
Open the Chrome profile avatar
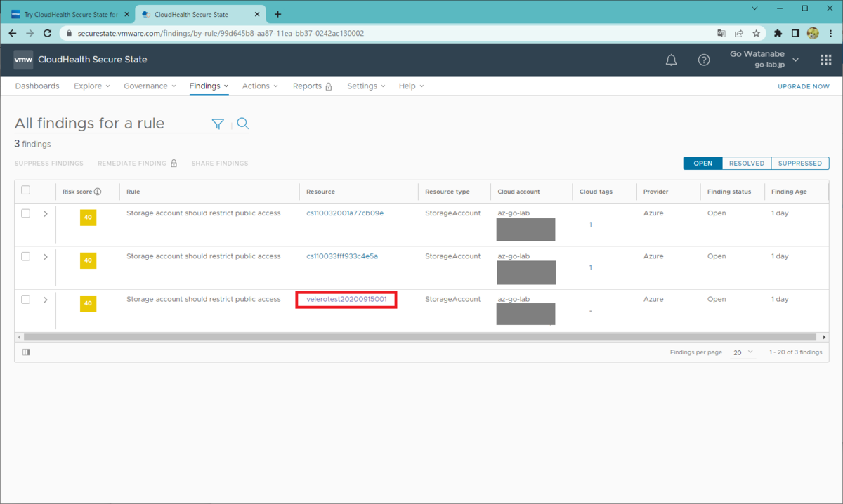(813, 33)
